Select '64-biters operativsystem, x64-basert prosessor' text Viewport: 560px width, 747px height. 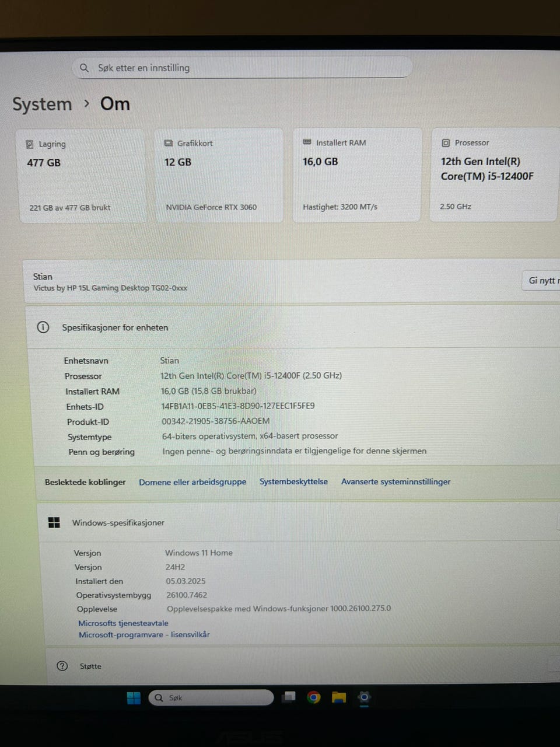(250, 436)
